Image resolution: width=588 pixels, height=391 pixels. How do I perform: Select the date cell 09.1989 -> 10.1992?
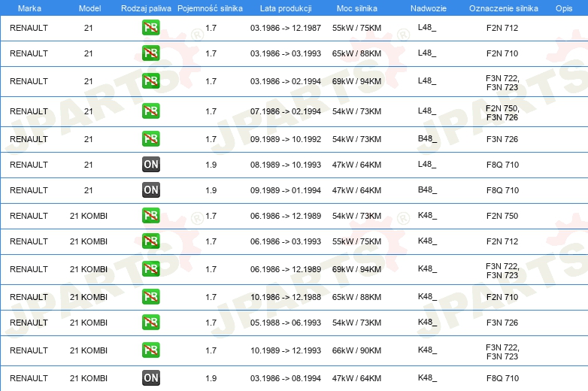286,139
